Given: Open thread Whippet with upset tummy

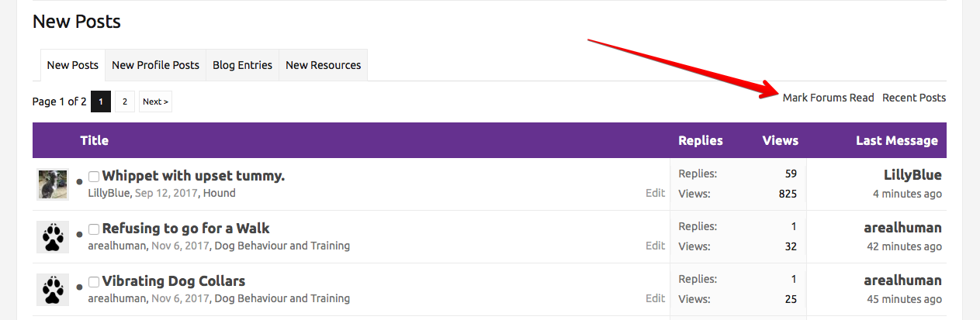Looking at the screenshot, I should click(193, 176).
